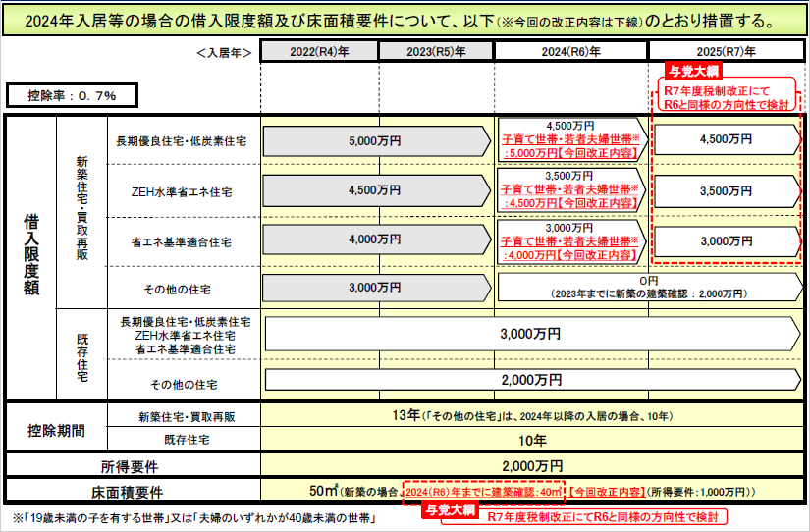The width and height of the screenshot is (810, 532).
Task: Click the <入居年> label
Action: [x=224, y=53]
